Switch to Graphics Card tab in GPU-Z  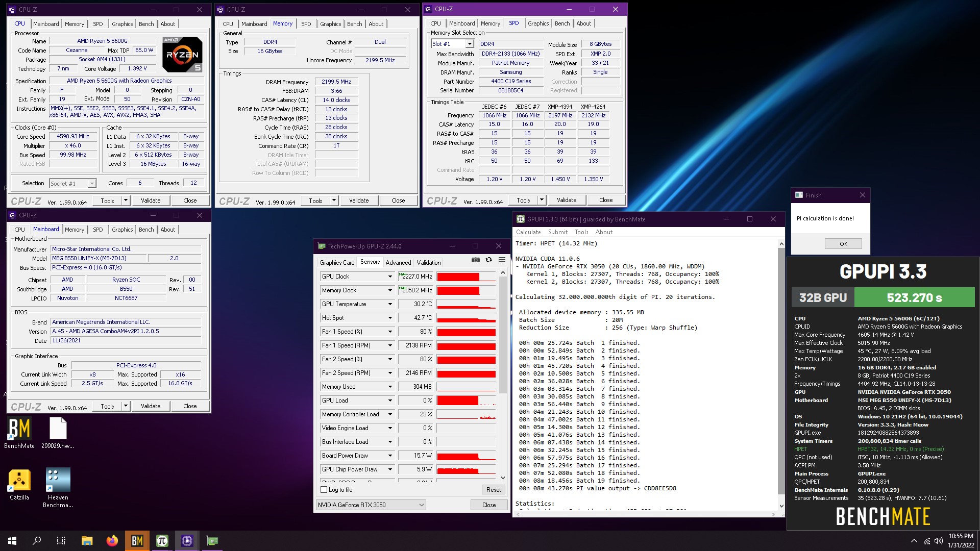coord(337,263)
